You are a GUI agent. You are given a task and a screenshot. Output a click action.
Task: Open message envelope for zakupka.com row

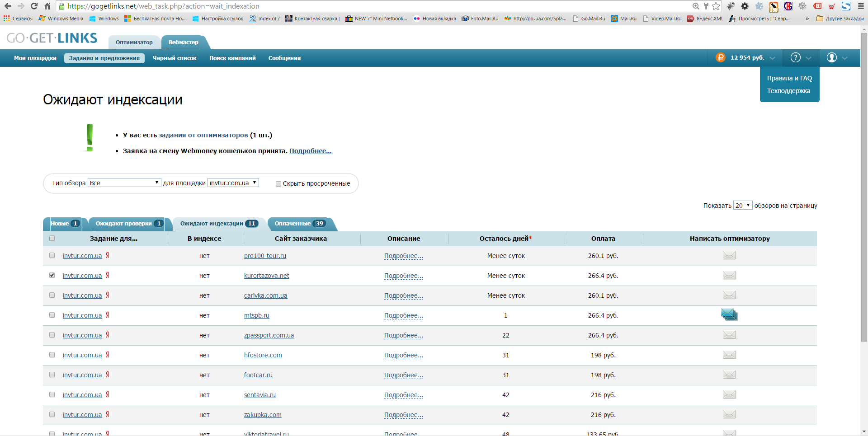click(729, 415)
